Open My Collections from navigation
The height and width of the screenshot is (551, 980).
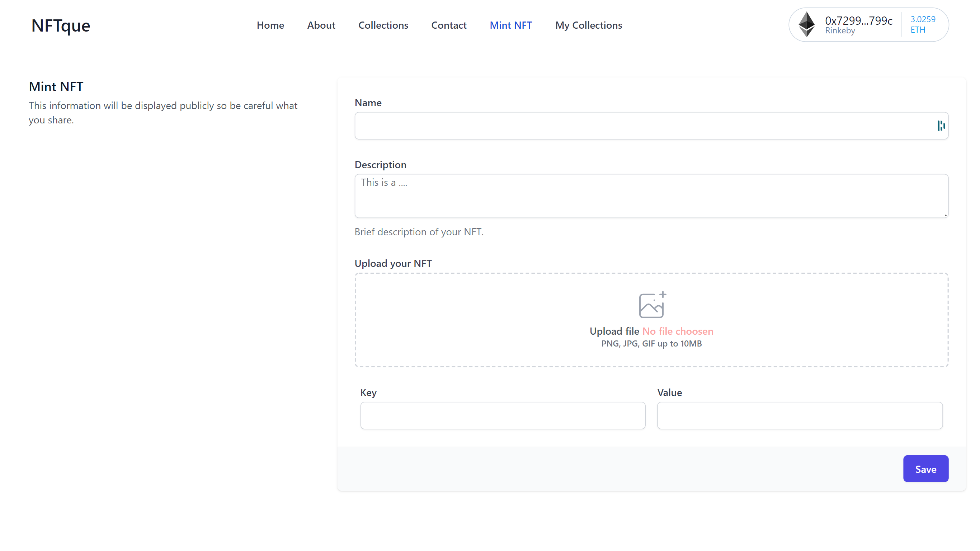point(589,25)
